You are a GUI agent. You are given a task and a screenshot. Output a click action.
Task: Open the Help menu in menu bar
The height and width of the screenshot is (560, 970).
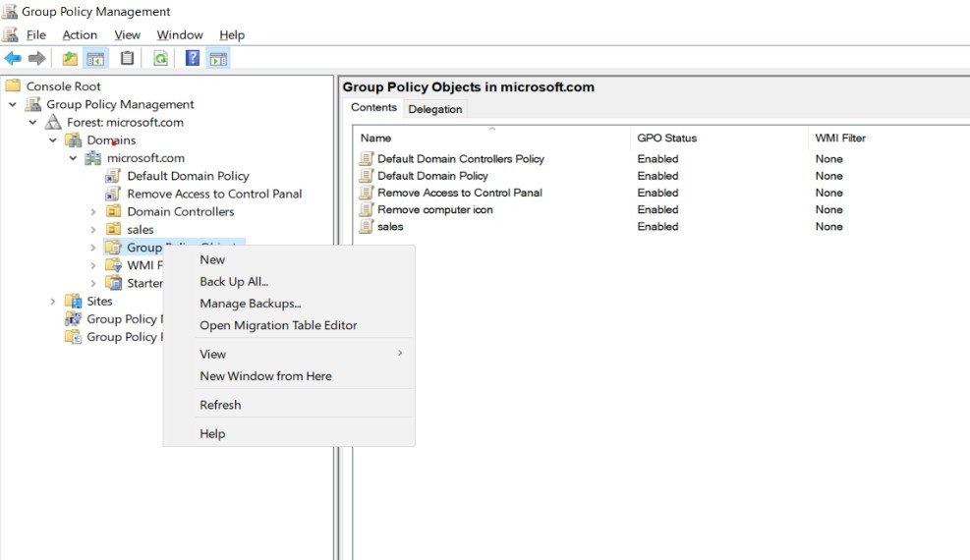[x=232, y=35]
